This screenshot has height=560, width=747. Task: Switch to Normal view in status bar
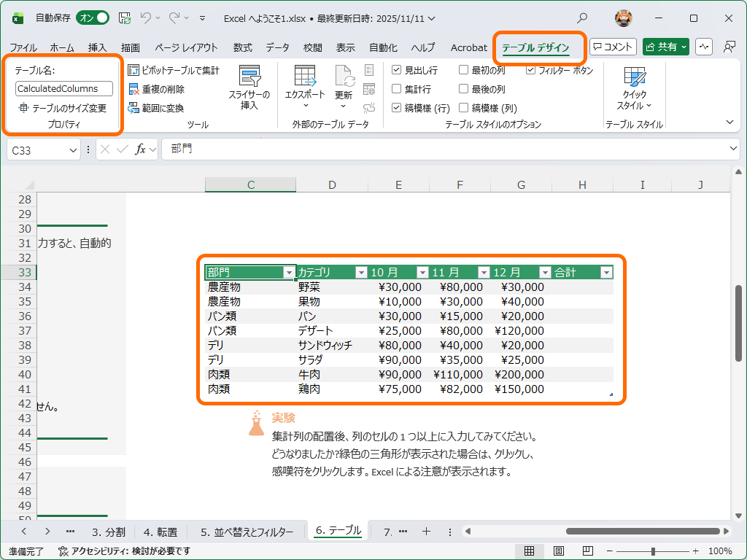tap(529, 551)
